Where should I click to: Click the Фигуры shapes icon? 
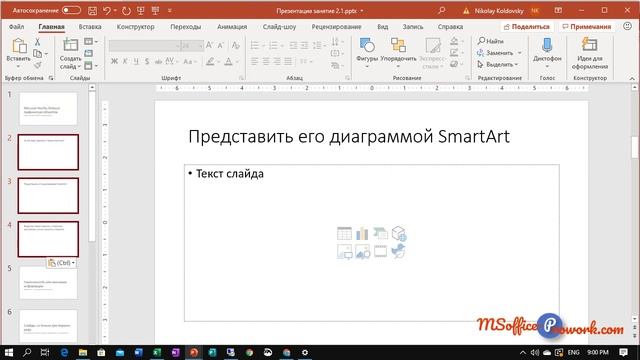click(367, 45)
